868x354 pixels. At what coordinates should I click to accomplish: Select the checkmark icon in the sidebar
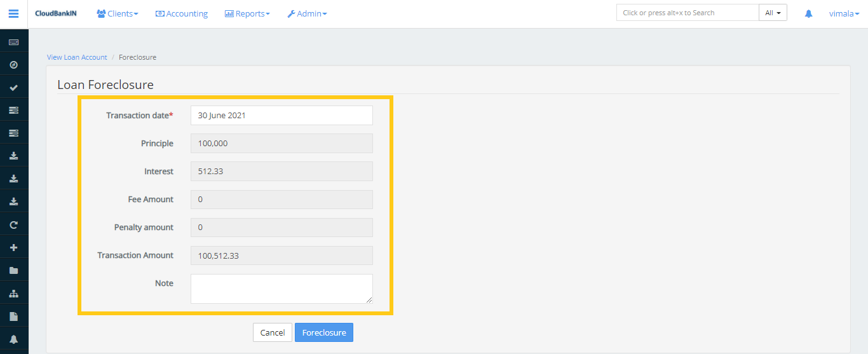pyautogui.click(x=13, y=88)
